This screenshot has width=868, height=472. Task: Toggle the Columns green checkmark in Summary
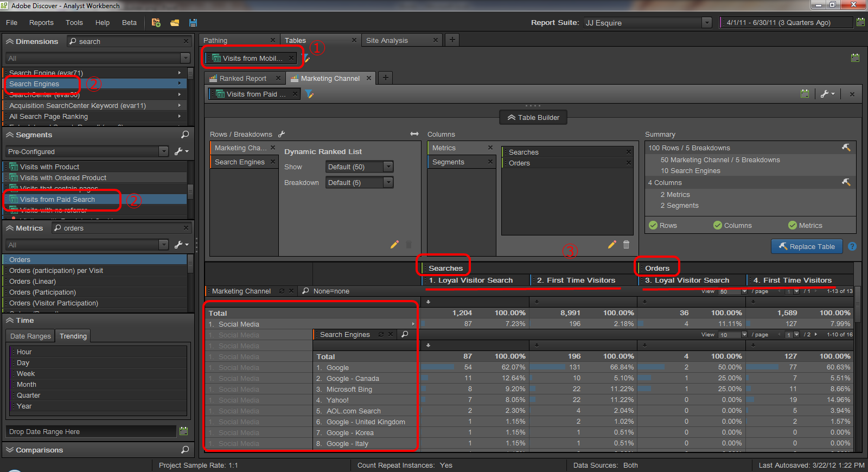(718, 225)
